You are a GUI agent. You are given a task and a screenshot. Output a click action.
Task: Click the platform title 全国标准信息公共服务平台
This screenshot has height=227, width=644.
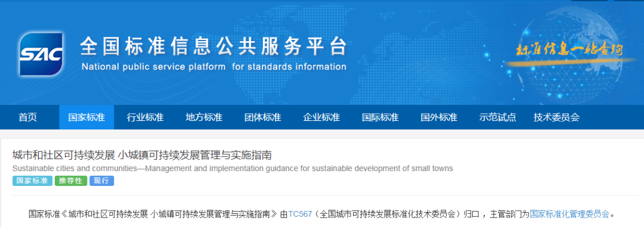(213, 46)
